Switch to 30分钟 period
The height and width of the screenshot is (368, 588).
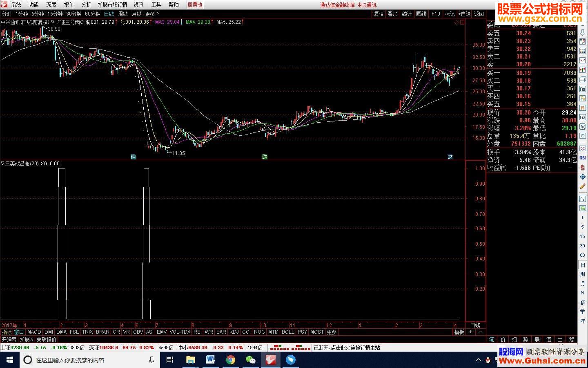[x=74, y=14]
